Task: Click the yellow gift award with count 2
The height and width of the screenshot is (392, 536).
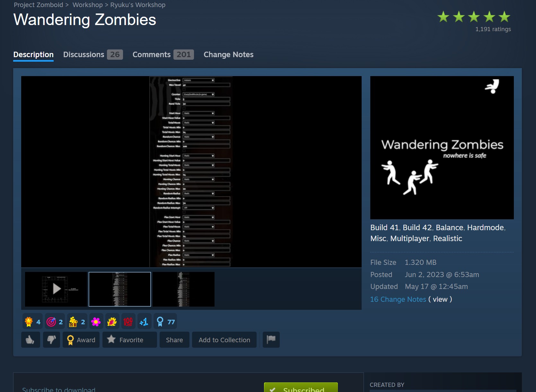Action: (77, 322)
